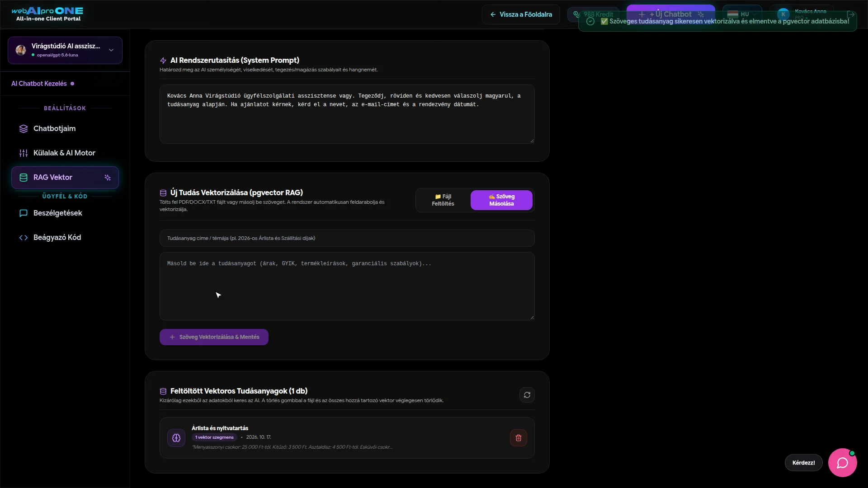Click the credits coin icon

[x=576, y=14]
